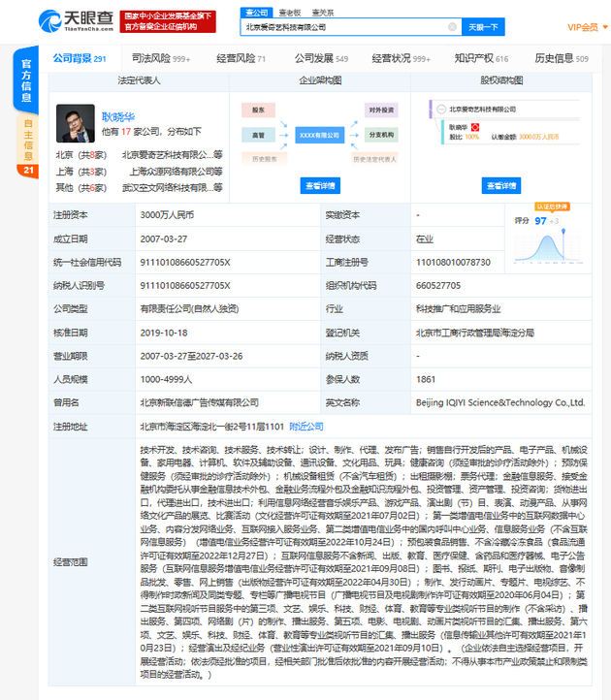Open the 北京爱奇艺科技有限公...等 company link
Image resolution: width=611 pixels, height=700 pixels.
pos(172,155)
